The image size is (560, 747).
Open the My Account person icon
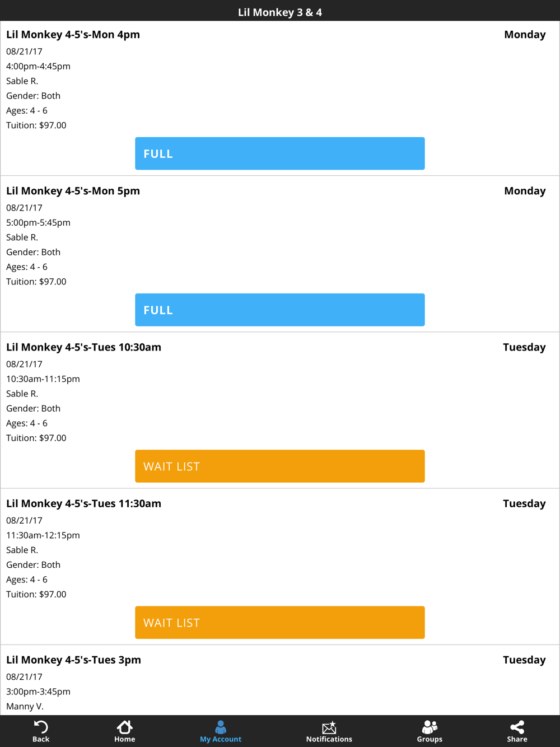pos(221,727)
